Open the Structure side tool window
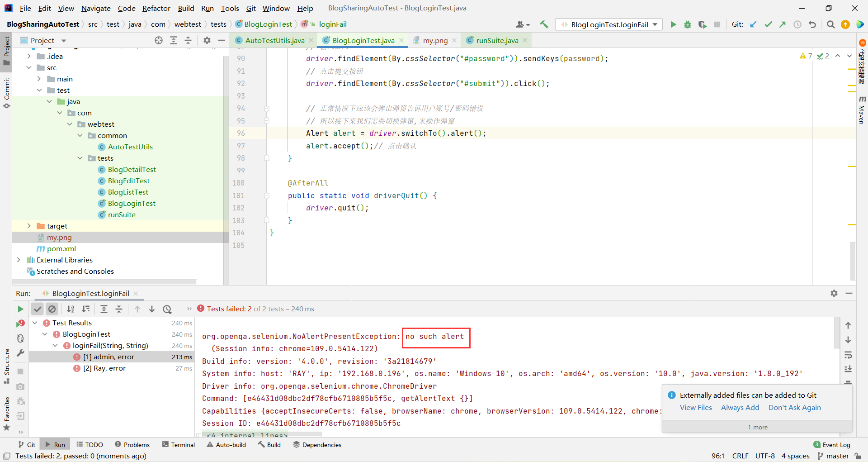 click(x=6, y=367)
